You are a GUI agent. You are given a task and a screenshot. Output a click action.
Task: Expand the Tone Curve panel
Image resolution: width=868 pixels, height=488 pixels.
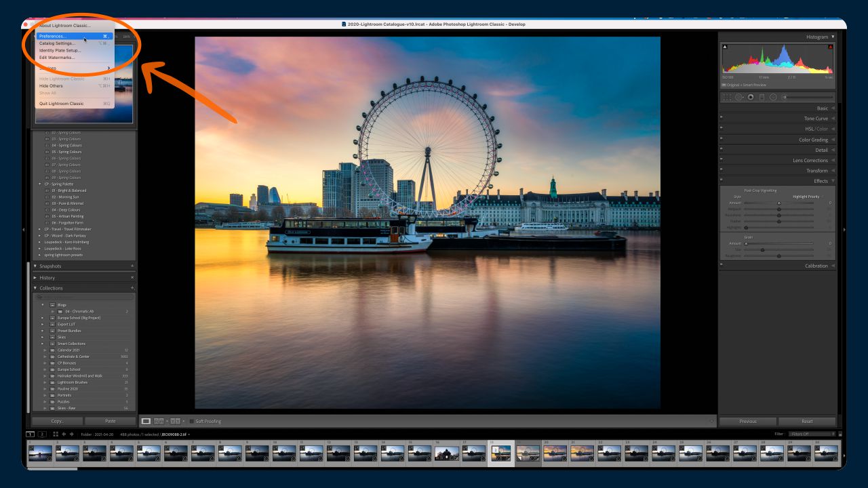coord(833,119)
